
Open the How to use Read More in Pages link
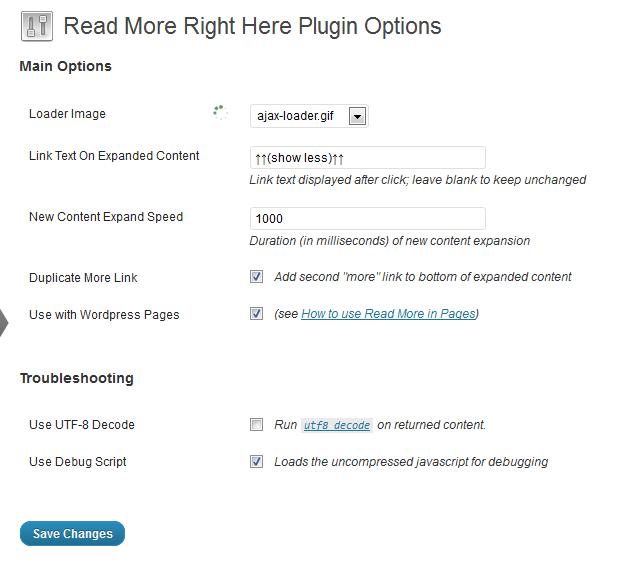coord(388,314)
